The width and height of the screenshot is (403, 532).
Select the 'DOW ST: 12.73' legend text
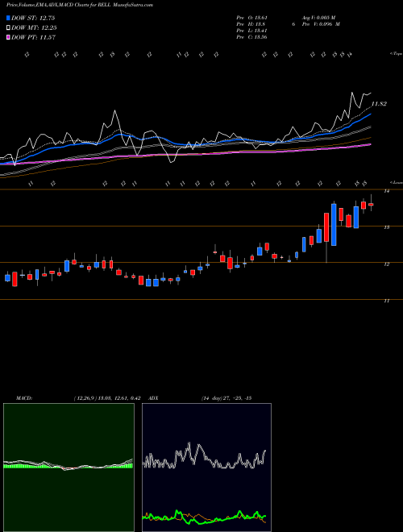tap(33, 18)
